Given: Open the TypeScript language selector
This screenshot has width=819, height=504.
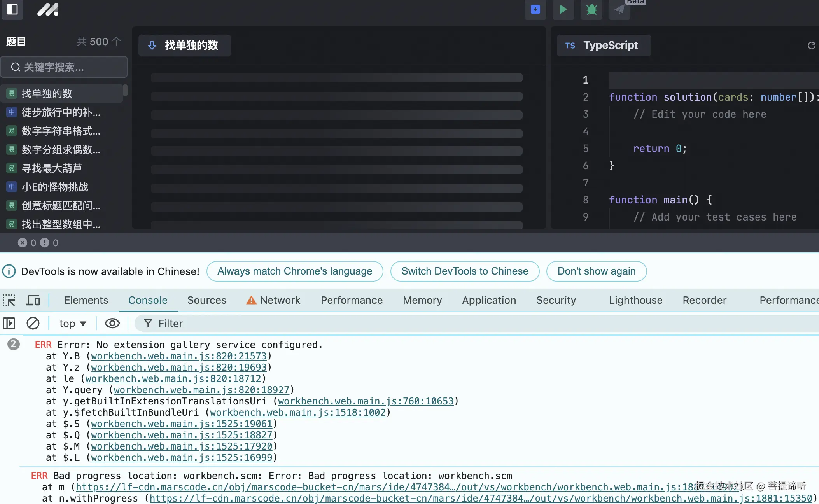Looking at the screenshot, I should point(603,45).
